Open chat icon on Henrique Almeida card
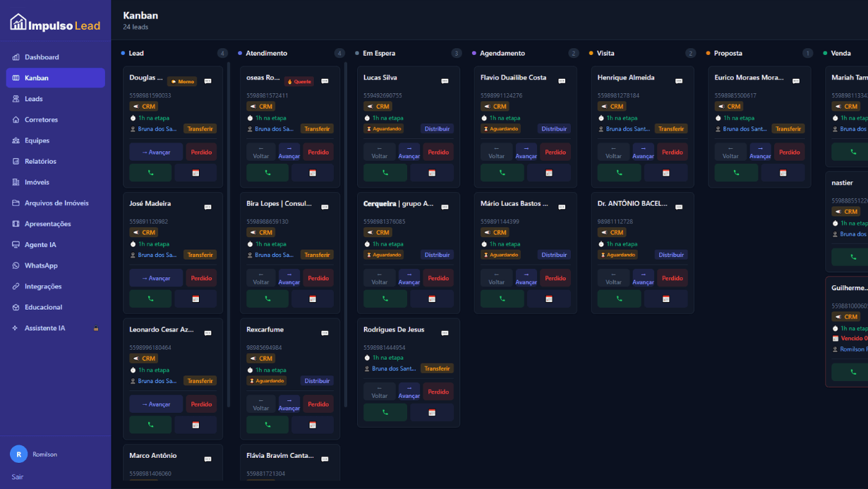This screenshot has height=489, width=868. [x=679, y=81]
